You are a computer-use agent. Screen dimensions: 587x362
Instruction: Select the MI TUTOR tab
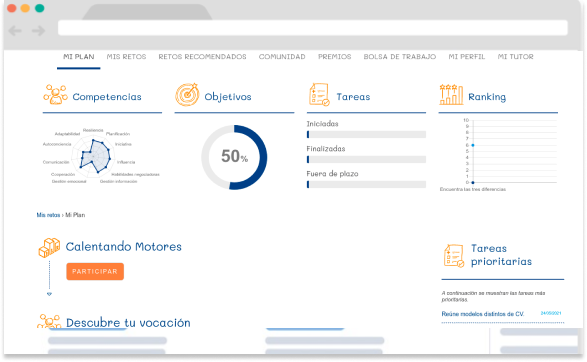515,57
